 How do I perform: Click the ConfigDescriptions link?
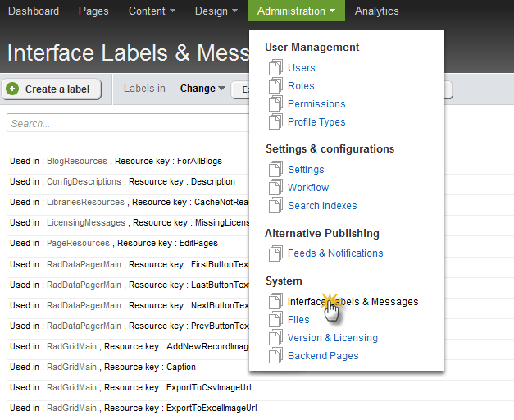tap(84, 181)
